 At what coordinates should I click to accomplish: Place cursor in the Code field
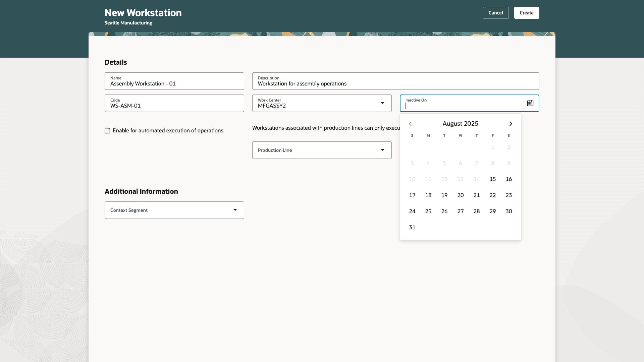(x=174, y=106)
